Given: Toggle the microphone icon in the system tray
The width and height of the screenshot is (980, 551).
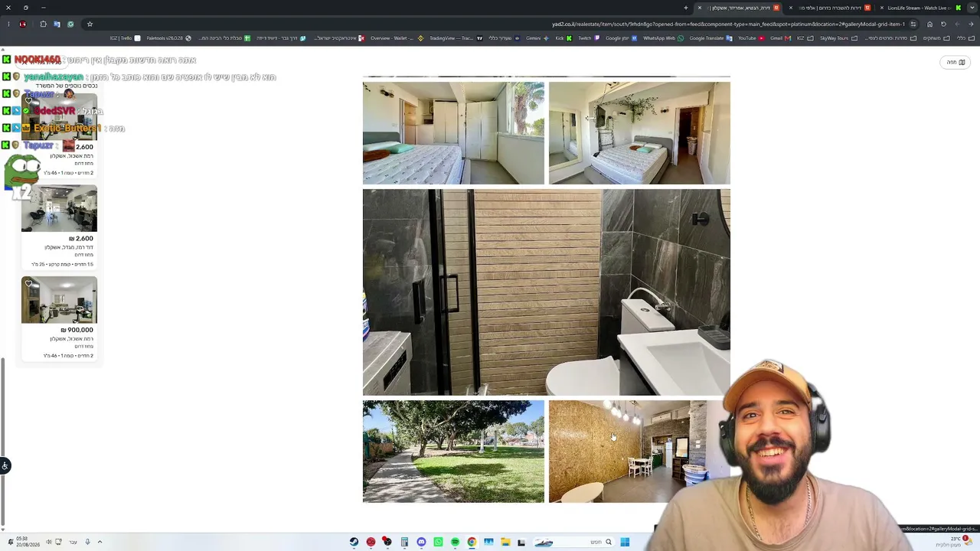Looking at the screenshot, I should 87,542.
